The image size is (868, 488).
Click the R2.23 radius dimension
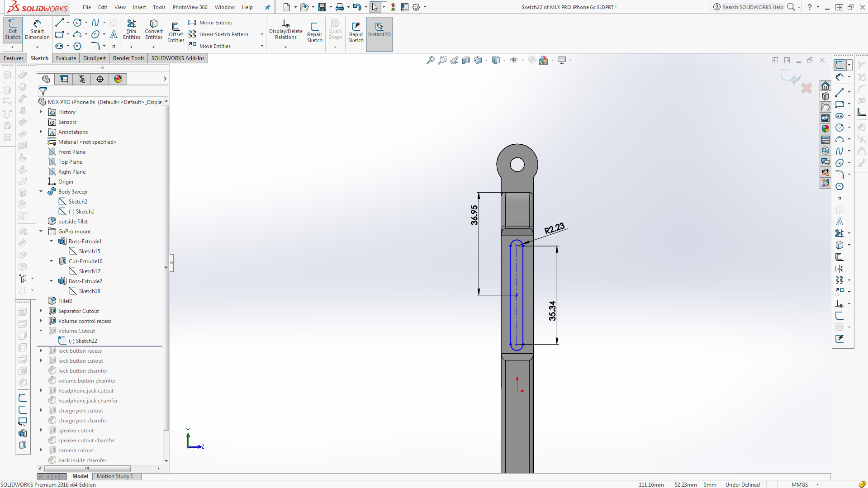[554, 228]
